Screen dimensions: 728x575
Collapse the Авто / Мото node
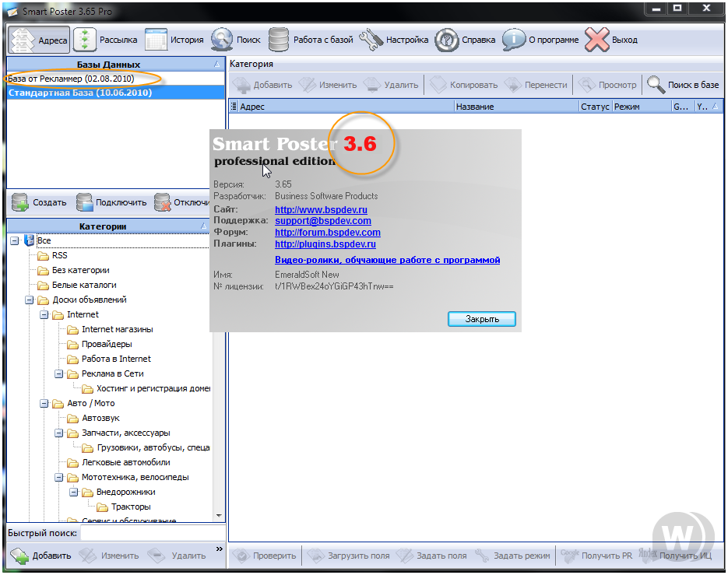tap(44, 404)
